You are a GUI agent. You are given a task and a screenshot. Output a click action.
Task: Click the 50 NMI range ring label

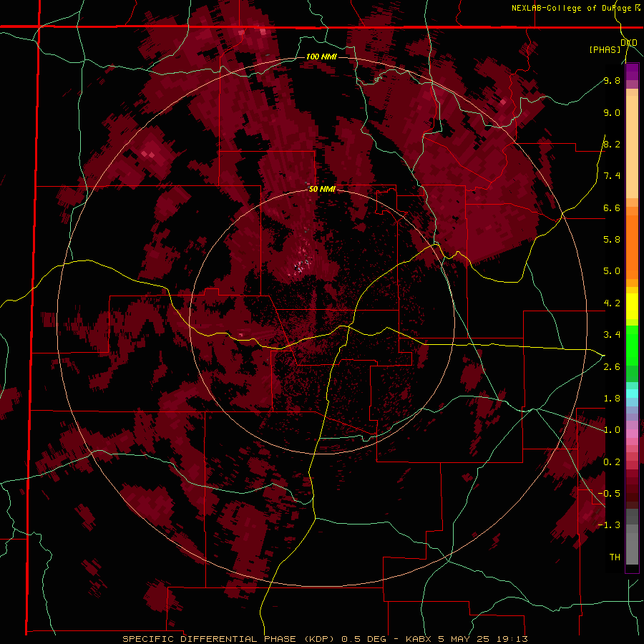tap(322, 190)
